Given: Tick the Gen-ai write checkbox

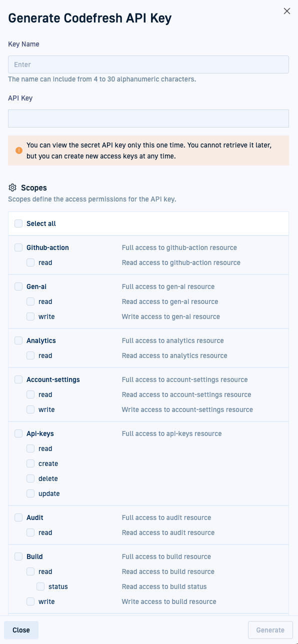Looking at the screenshot, I should [30, 316].
